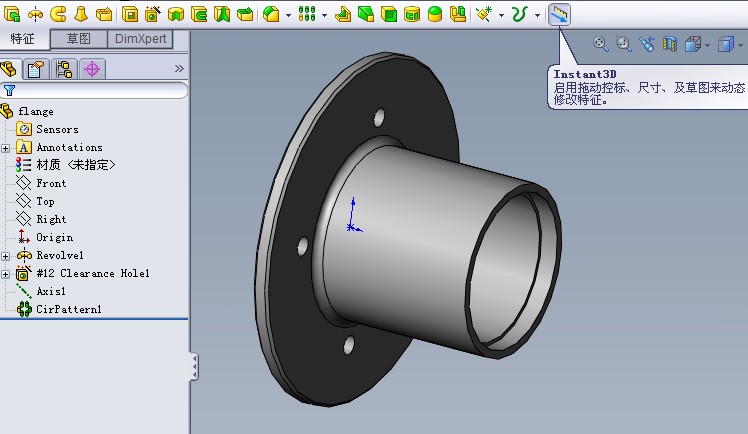Select the Lofted Cut tool
The height and width of the screenshot is (434, 748).
pos(222,14)
